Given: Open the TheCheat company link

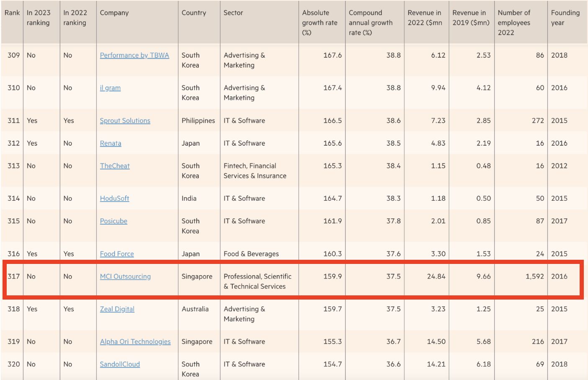Looking at the screenshot, I should click(115, 166).
